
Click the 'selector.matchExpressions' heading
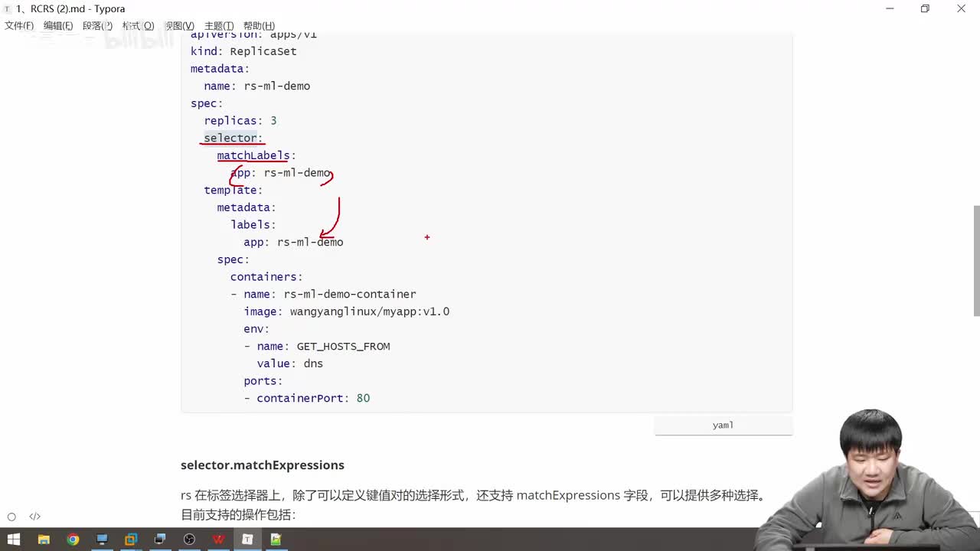click(x=263, y=465)
